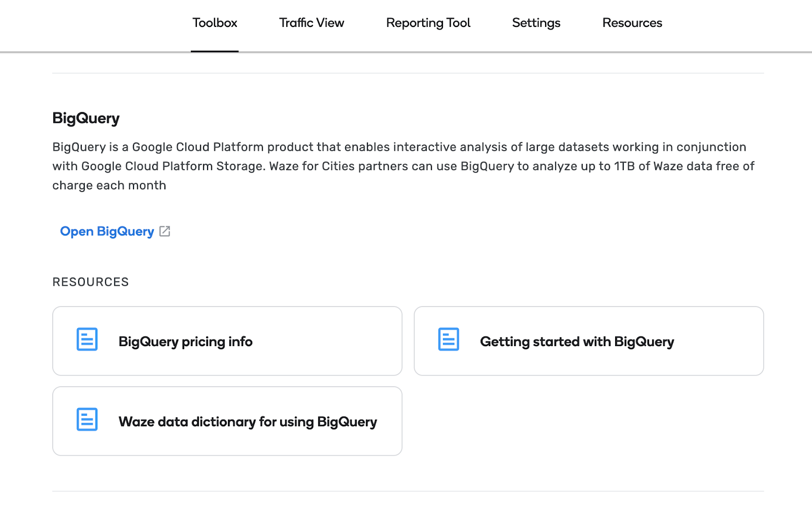Viewport: 812px width, 506px height.
Task: Open the Traffic View tab
Action: point(312,23)
